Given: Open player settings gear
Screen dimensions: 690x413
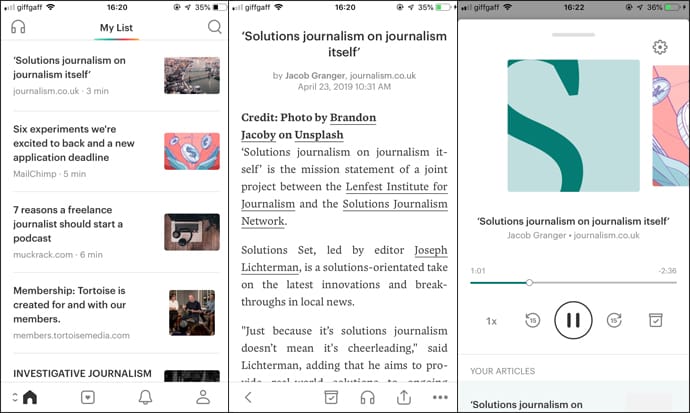Looking at the screenshot, I should click(660, 47).
